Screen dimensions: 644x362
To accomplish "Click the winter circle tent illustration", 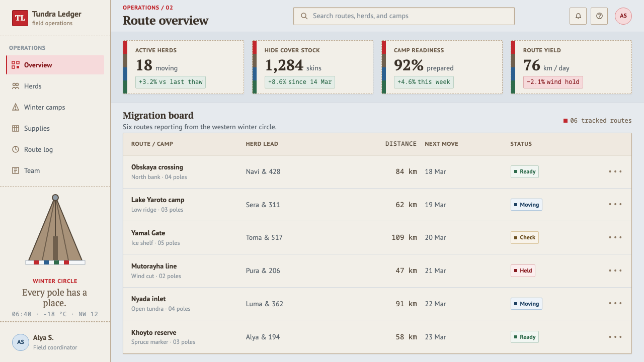I will tap(55, 230).
